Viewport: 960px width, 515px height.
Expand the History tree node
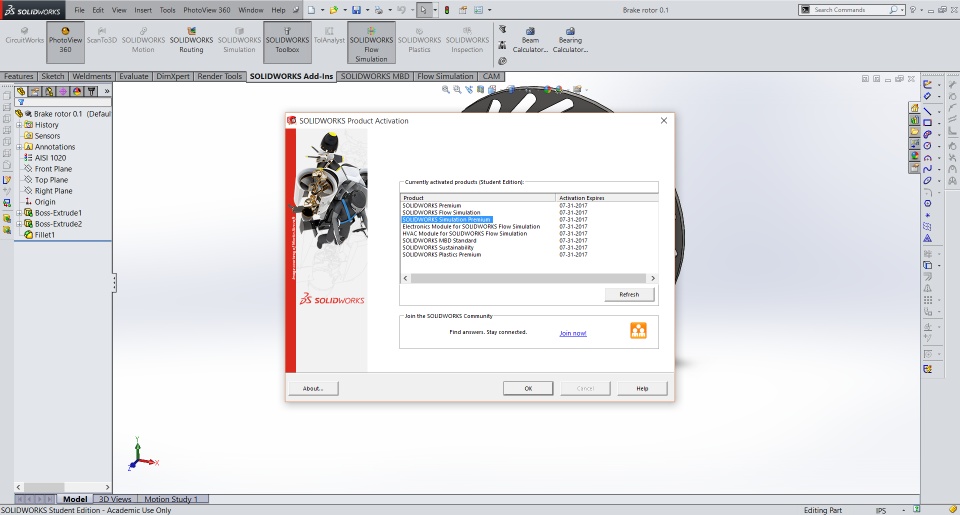(19, 125)
